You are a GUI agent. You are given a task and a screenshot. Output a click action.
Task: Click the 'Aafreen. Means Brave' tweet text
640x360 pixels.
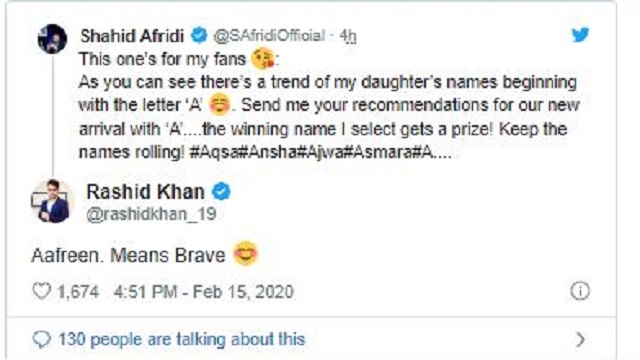tap(128, 256)
